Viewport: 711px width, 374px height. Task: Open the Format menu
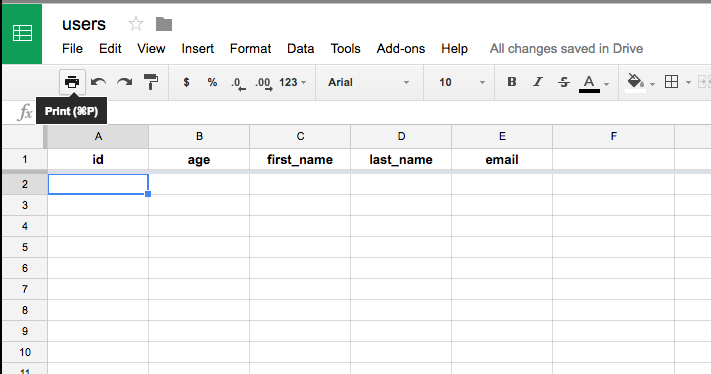250,49
